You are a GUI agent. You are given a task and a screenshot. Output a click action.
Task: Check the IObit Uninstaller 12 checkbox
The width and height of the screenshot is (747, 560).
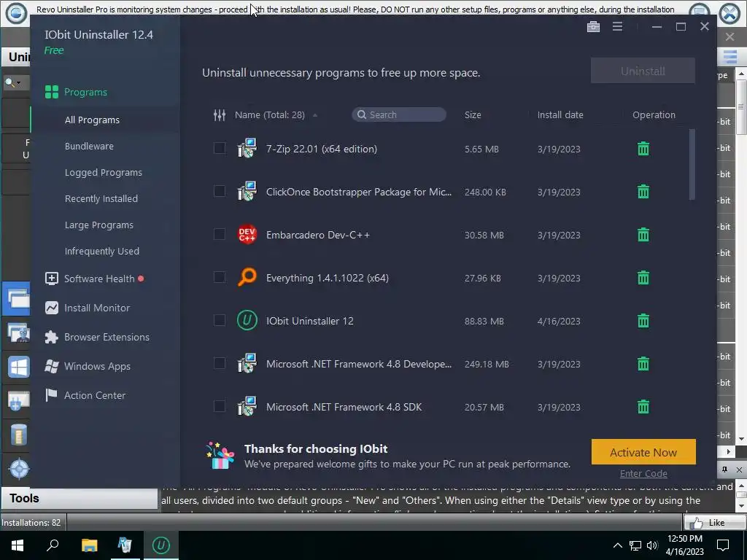point(219,320)
